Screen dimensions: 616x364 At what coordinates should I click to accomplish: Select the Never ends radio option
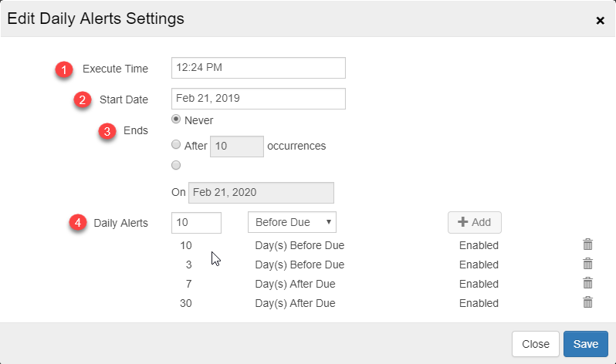[176, 120]
